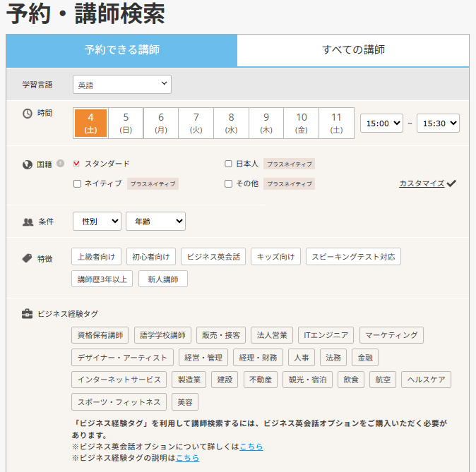Image resolution: width=476 pixels, height=472 pixels.
Task: Pick date 7 (火) in the date selector
Action: tap(196, 123)
